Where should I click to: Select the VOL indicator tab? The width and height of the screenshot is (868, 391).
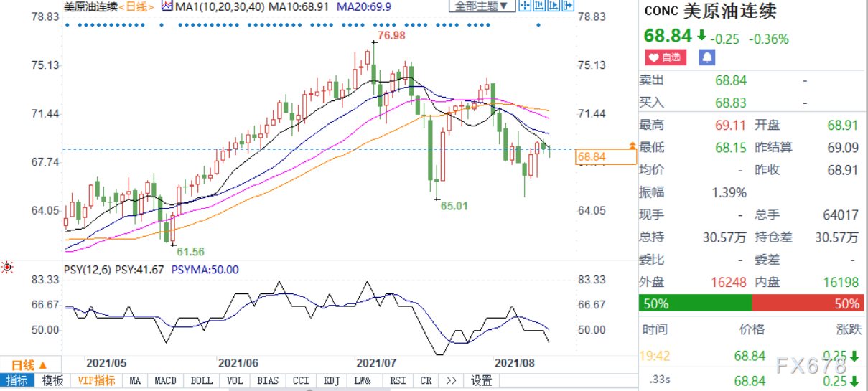234,380
